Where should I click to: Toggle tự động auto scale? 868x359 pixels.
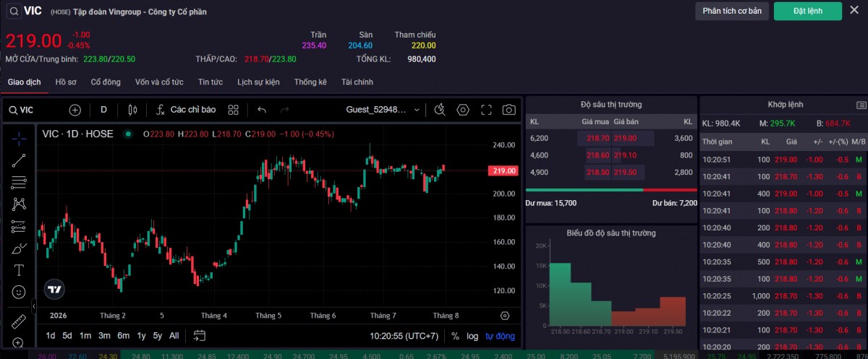coord(500,336)
